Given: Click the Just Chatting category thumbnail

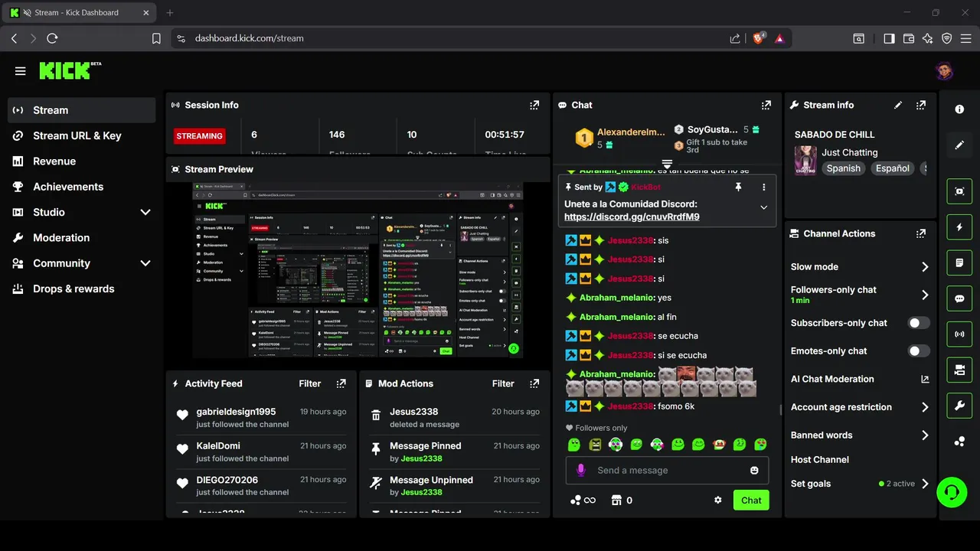Looking at the screenshot, I should (x=805, y=161).
